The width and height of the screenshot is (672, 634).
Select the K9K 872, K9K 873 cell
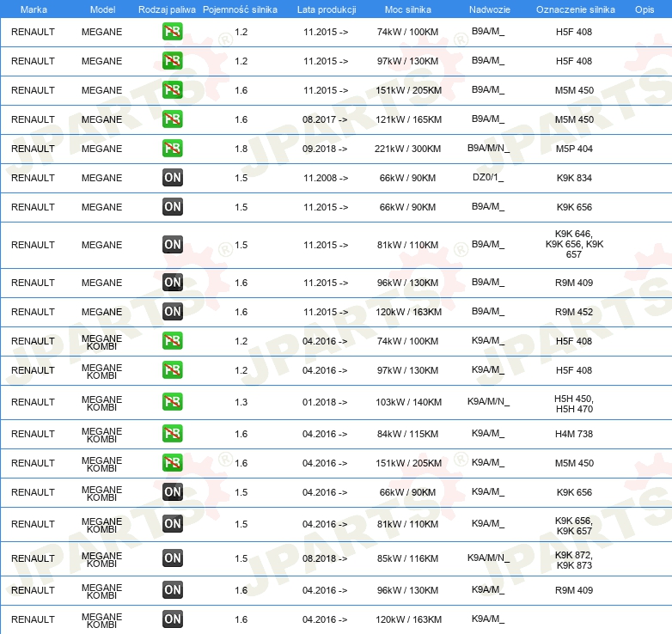pos(574,560)
